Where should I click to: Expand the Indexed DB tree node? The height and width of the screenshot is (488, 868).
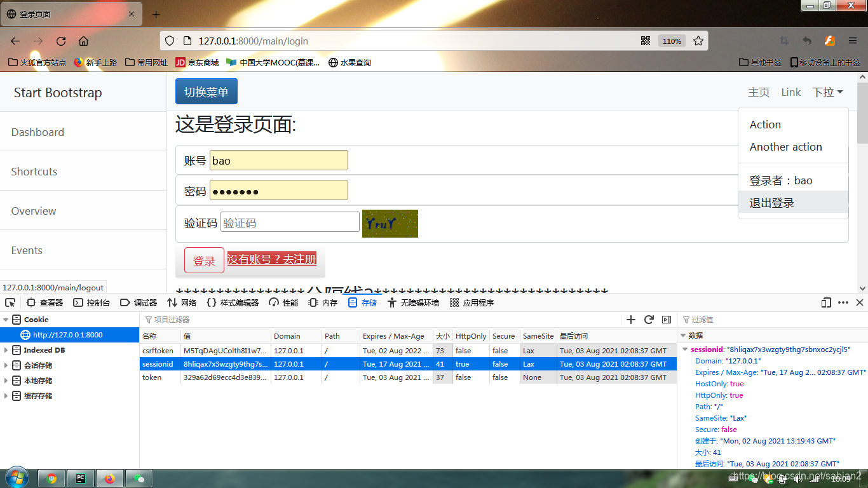pos(6,350)
